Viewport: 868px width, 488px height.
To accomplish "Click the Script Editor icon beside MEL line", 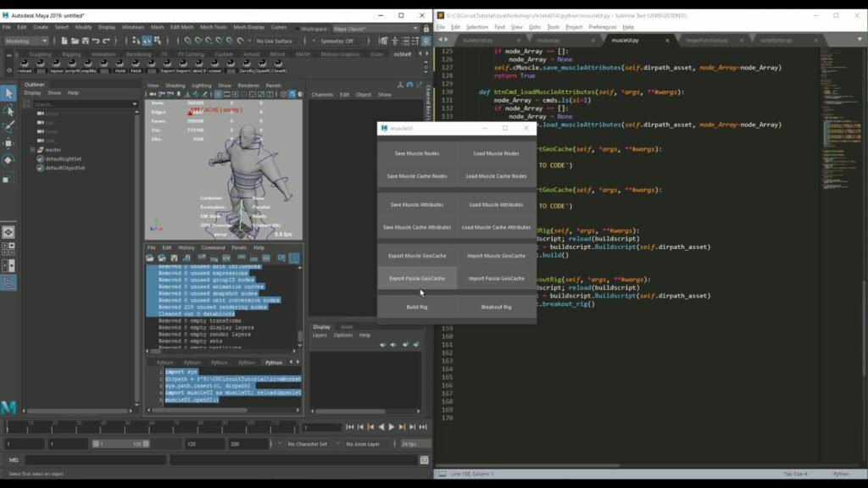I will coord(424,460).
